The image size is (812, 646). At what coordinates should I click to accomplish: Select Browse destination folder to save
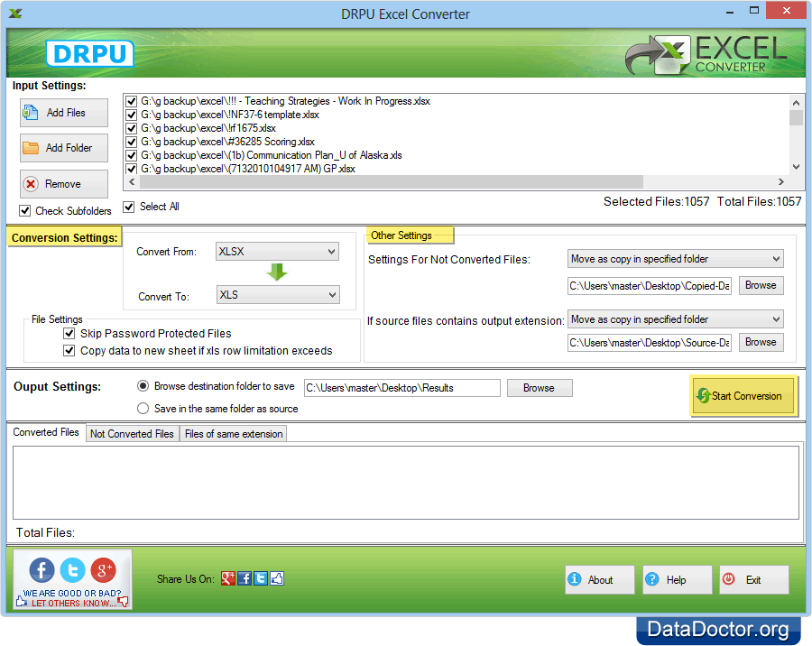point(143,386)
